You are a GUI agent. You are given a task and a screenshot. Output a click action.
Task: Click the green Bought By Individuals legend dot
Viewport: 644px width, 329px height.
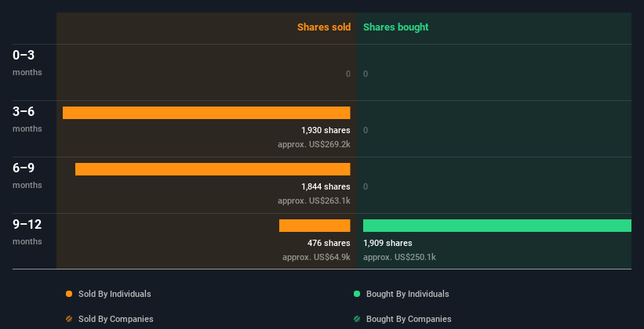point(357,294)
